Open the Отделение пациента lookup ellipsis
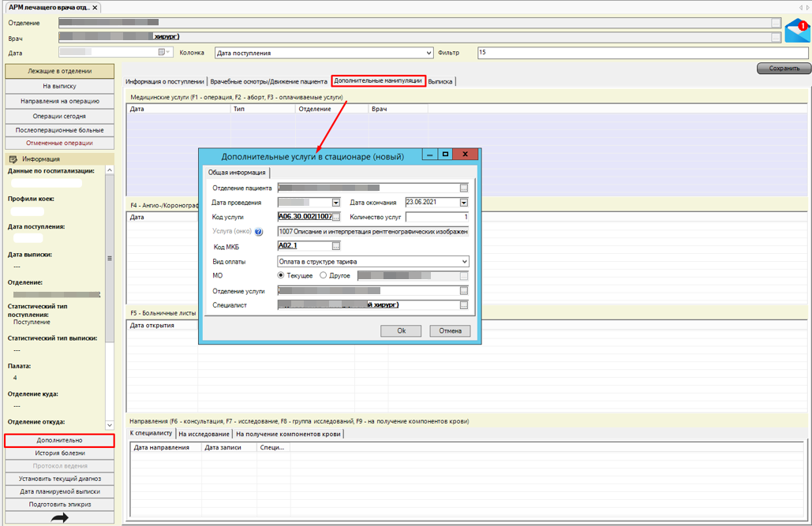812x526 pixels. pos(464,188)
